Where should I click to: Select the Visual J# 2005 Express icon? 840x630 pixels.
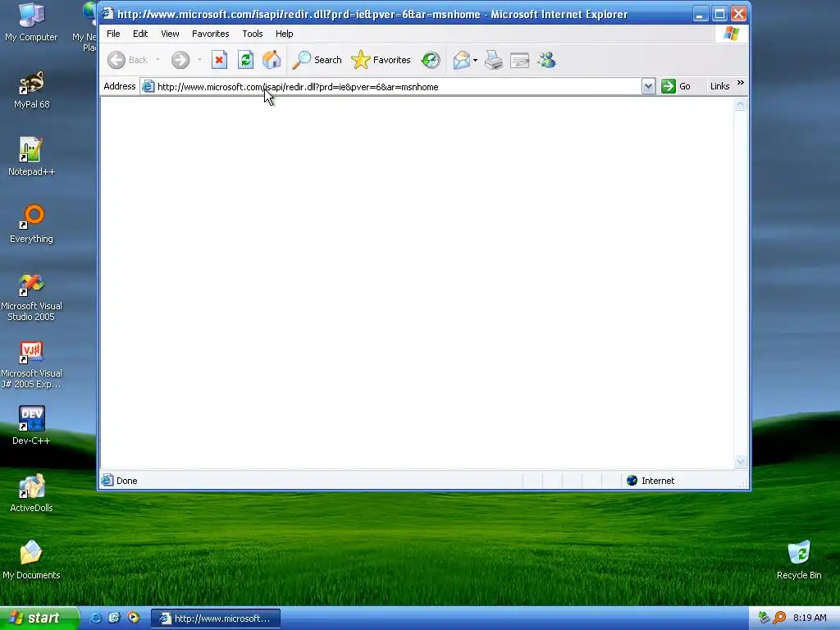(x=32, y=364)
